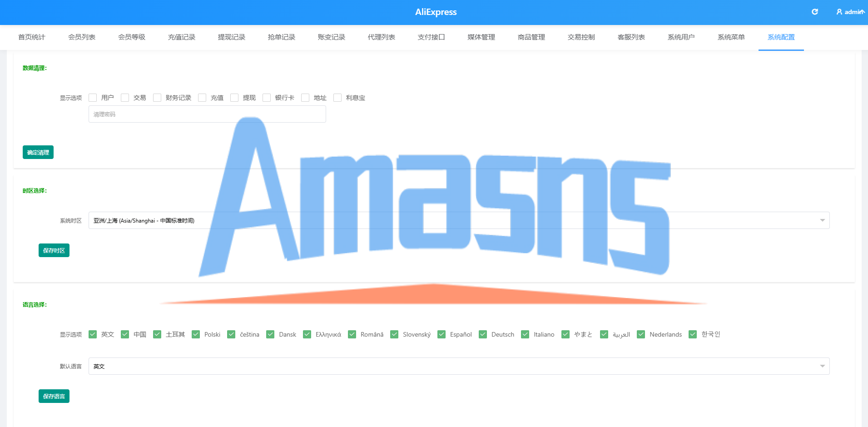
Task: Check the 地址 cleanup checkbox
Action: [x=305, y=98]
